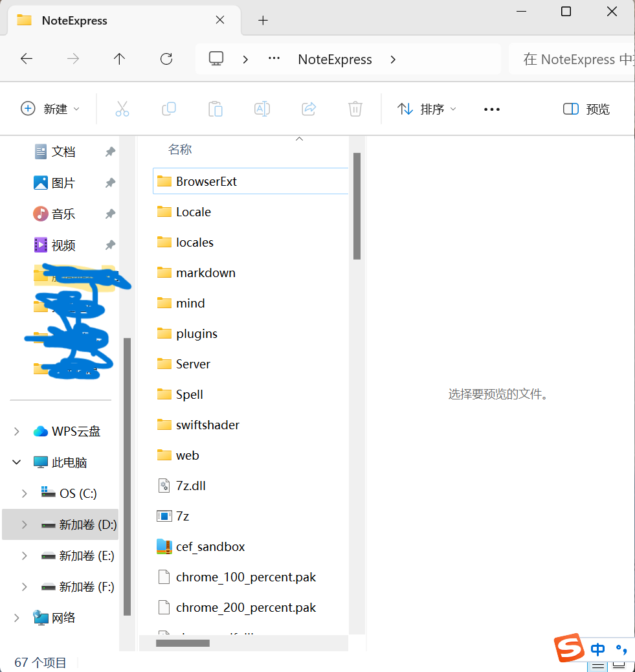Open 文档 in quick access
635x672 pixels.
point(54,151)
